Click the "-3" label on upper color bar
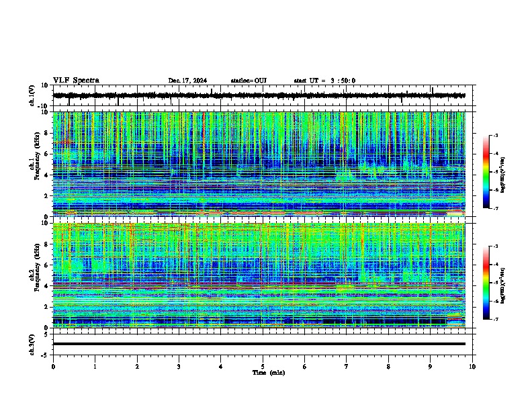This screenshot has width=532, height=411. tap(496, 136)
